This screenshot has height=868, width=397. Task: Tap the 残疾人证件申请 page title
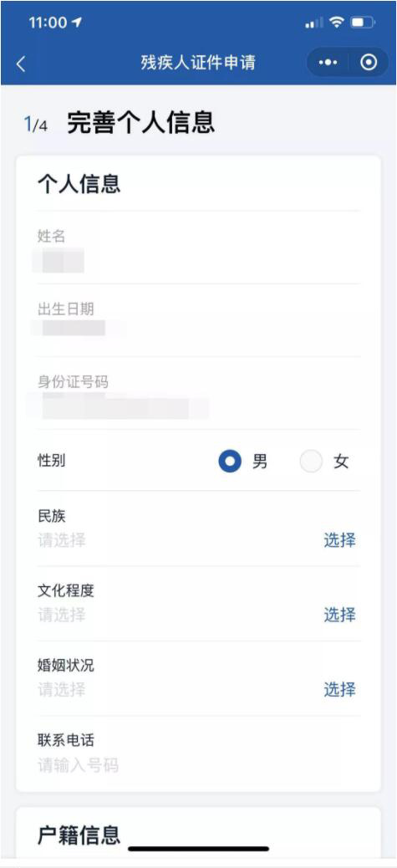(x=198, y=63)
